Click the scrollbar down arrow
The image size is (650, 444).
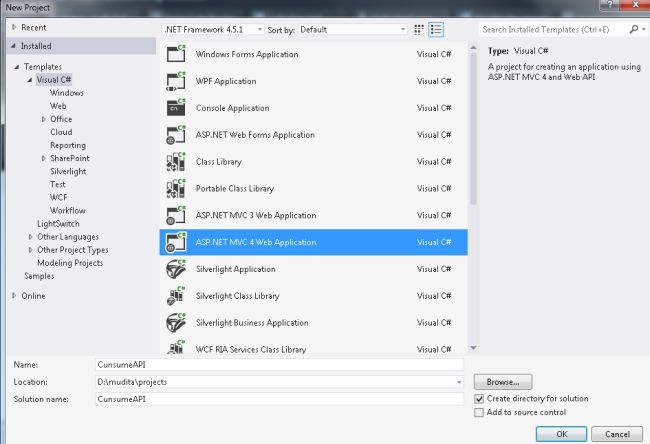click(473, 348)
